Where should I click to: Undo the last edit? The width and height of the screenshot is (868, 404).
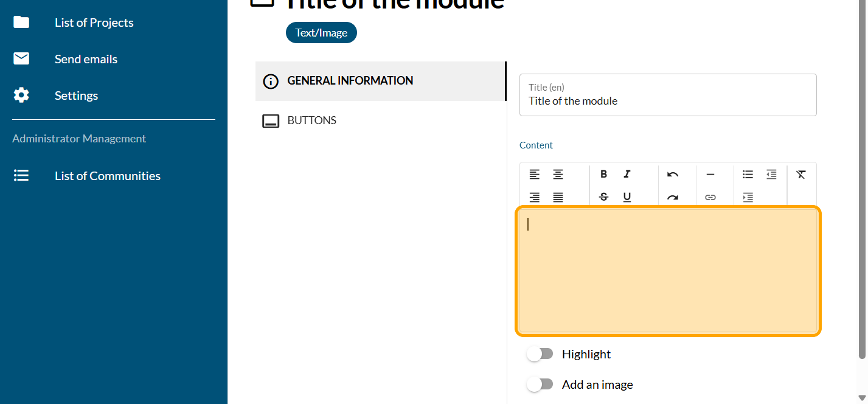pyautogui.click(x=672, y=175)
